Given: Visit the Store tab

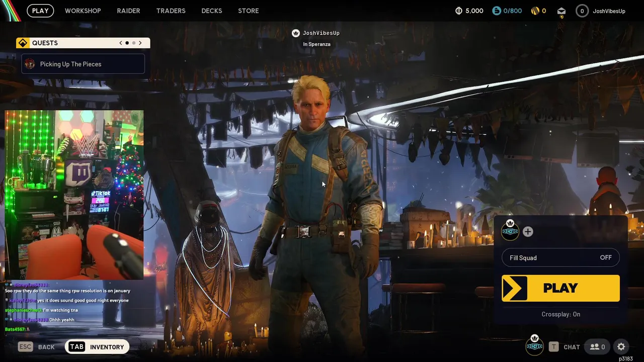Looking at the screenshot, I should tap(249, 11).
